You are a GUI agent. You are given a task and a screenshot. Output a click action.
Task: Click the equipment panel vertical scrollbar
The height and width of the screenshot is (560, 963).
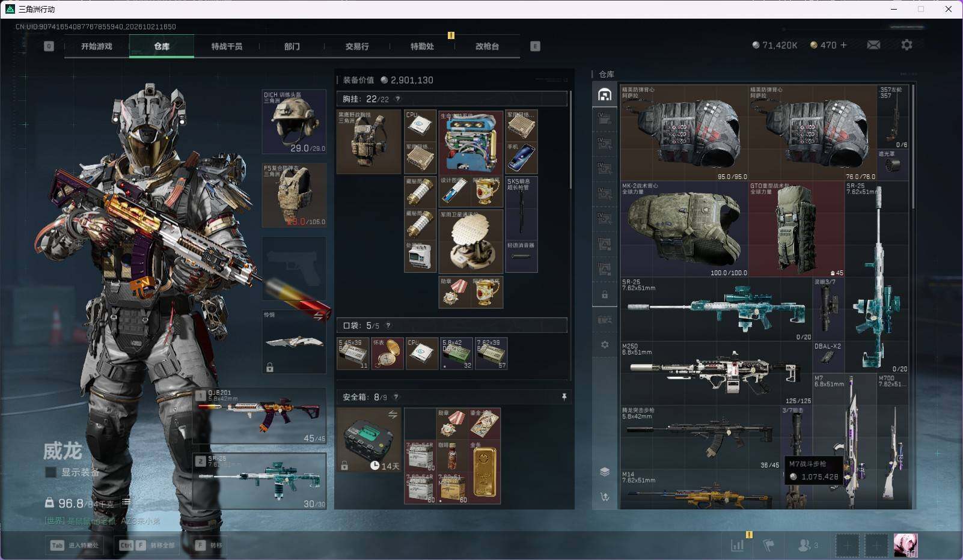(570, 141)
